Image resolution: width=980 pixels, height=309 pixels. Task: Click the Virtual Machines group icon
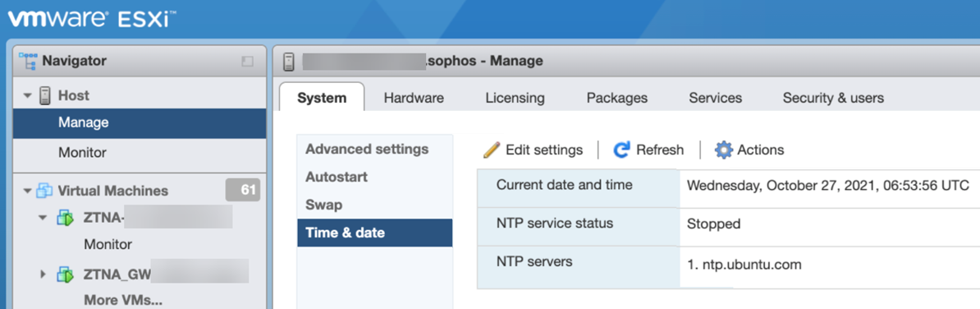[45, 190]
